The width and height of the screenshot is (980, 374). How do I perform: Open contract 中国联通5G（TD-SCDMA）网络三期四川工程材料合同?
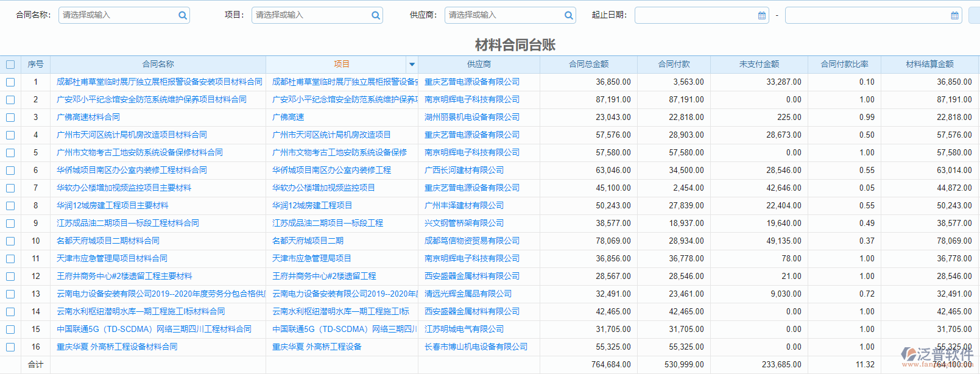point(154,329)
